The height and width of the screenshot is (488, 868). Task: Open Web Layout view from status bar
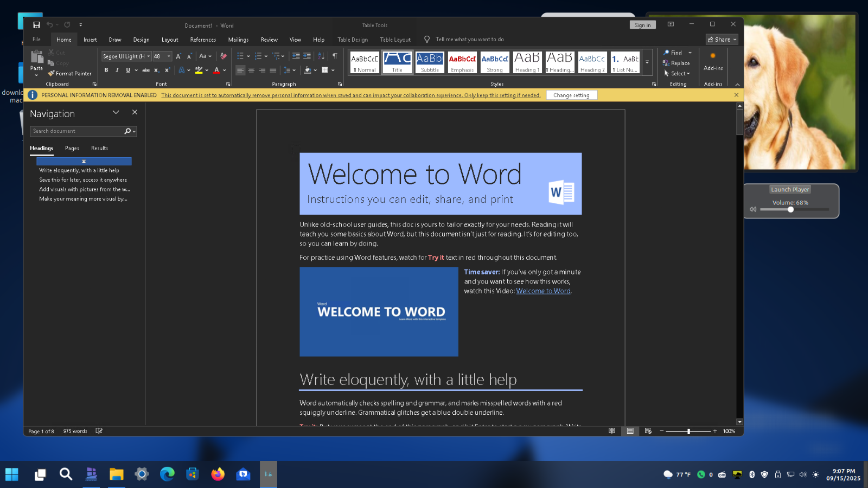pyautogui.click(x=648, y=431)
